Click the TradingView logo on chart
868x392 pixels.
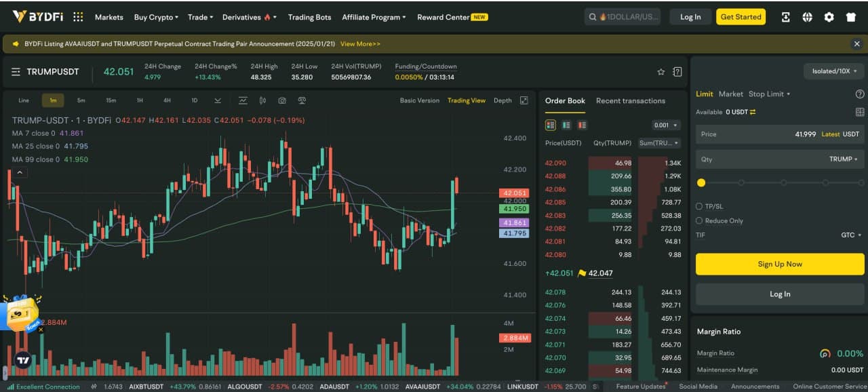(24, 361)
